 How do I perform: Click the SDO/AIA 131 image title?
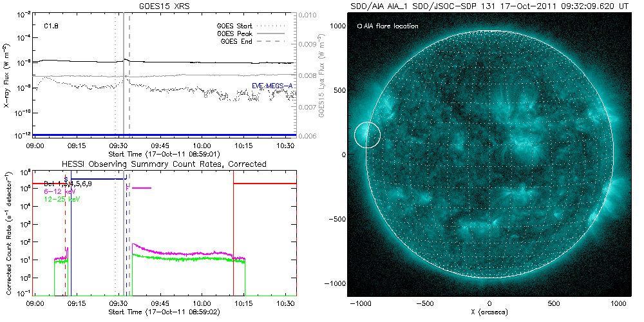tap(489, 5)
